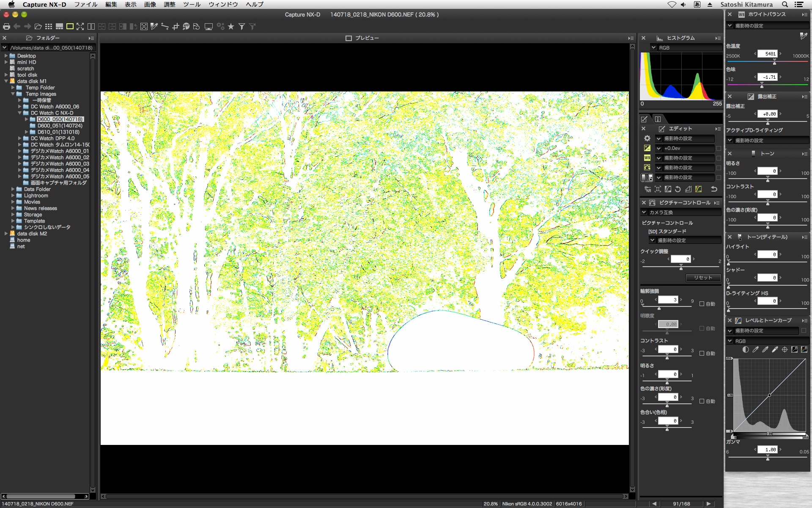Enter full screen view mode

(x=80, y=27)
